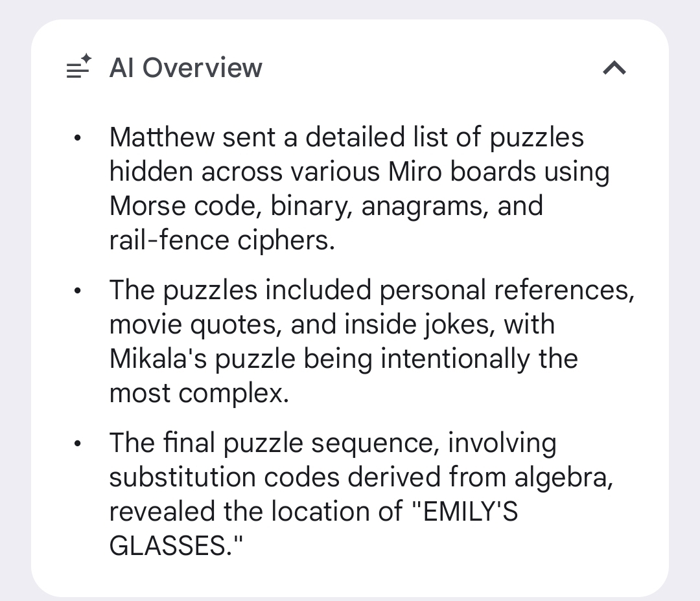The image size is (700, 601).
Task: Click the second bullet point dot
Action: 78,291
